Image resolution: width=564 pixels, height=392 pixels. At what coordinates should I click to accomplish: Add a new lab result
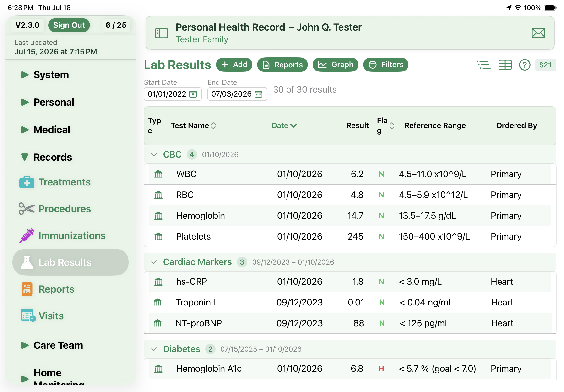point(234,65)
